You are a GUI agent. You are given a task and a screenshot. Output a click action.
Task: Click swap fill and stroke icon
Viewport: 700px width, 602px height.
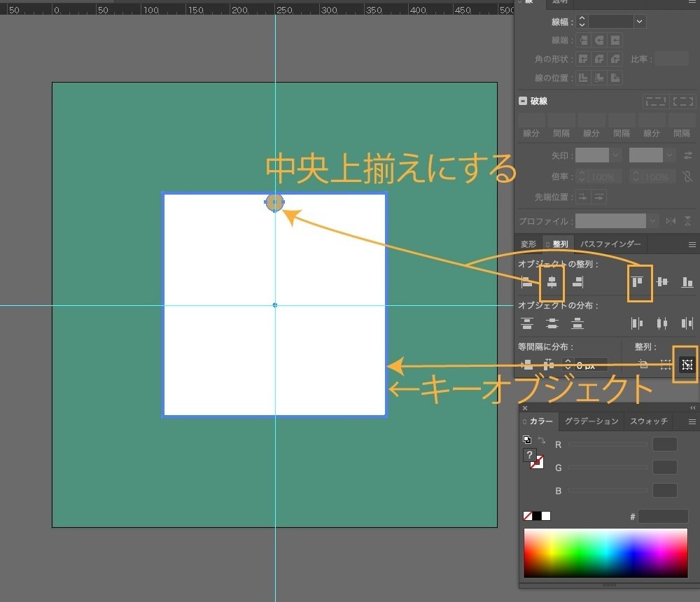(x=541, y=440)
